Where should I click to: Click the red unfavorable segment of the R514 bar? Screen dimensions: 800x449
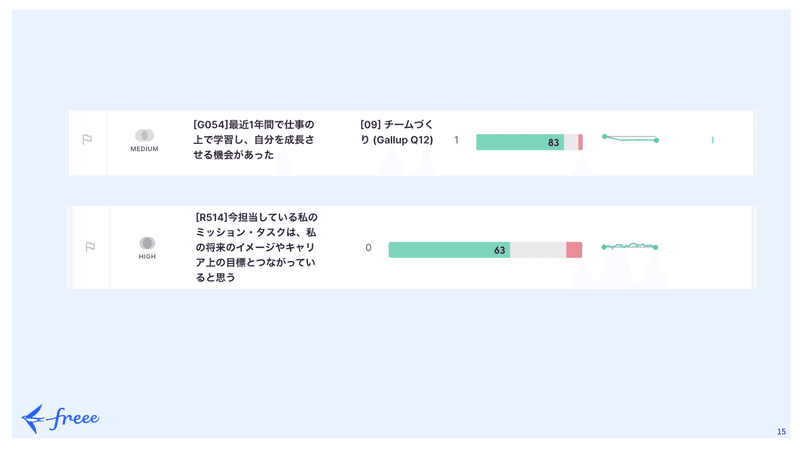[574, 250]
